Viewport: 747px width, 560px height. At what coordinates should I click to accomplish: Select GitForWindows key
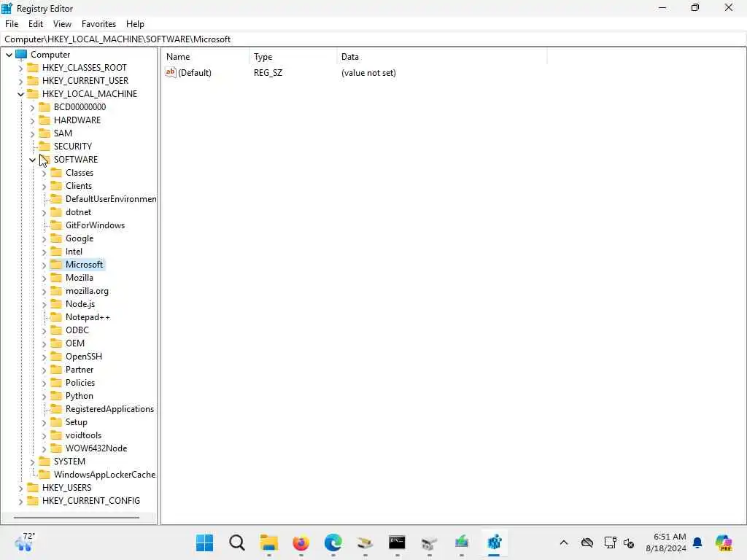click(96, 225)
